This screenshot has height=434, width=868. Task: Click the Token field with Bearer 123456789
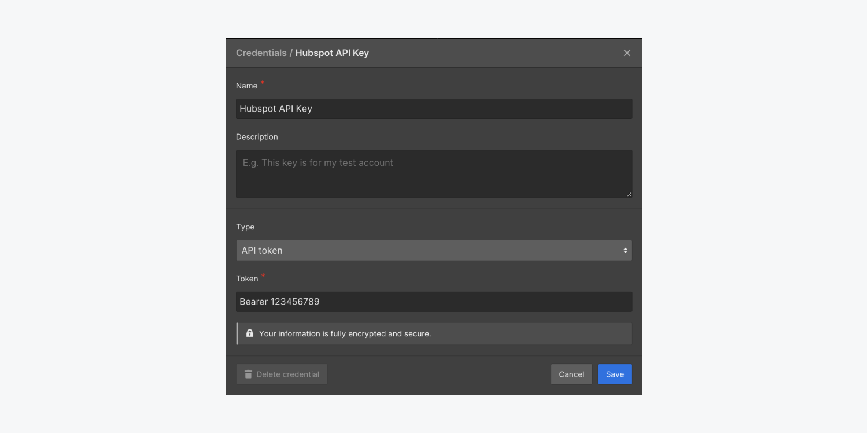(434, 301)
